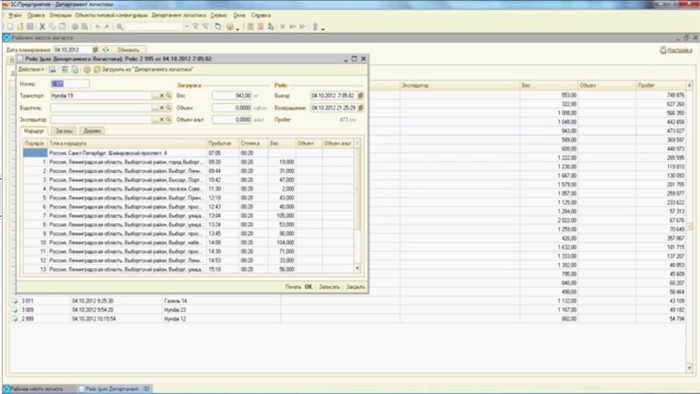Image resolution: width=700 pixels, height=394 pixels.
Task: Open the Действия dropdown menu
Action: pos(31,69)
